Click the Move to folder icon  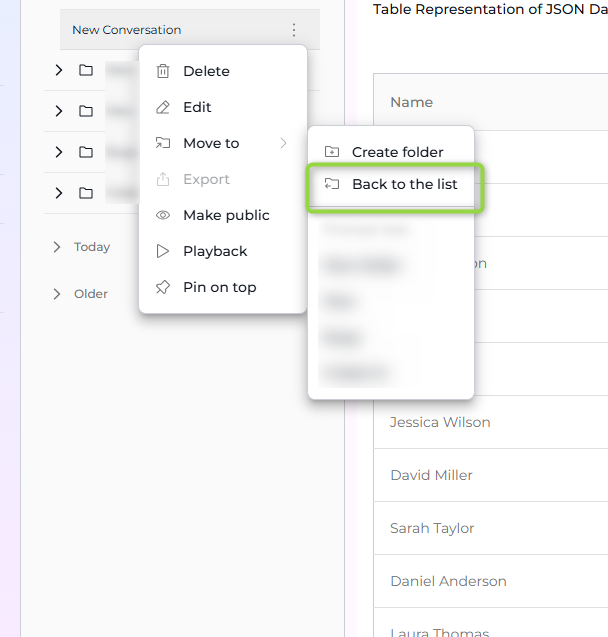tap(163, 143)
